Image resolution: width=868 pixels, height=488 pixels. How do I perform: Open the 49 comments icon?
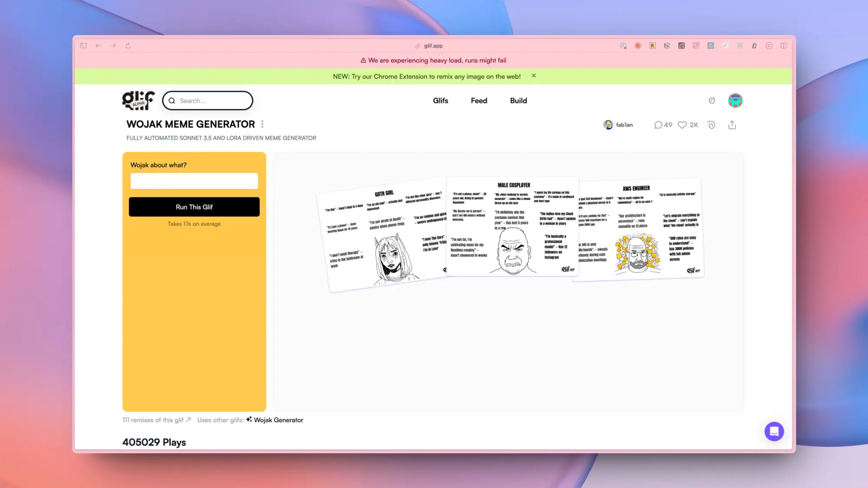663,125
